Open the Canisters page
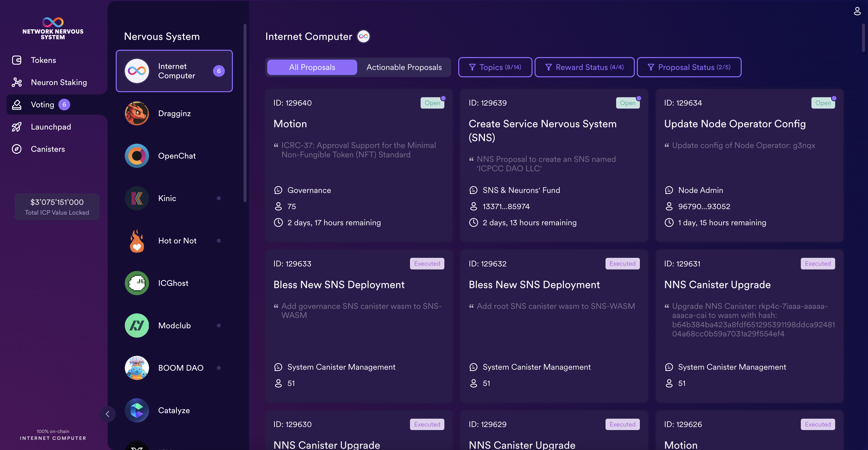Screen dimensions: 868x450 (x=47, y=149)
